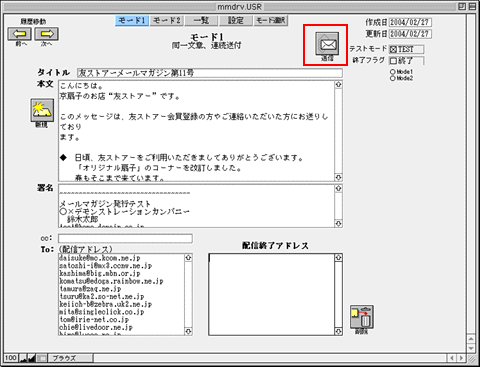Click the window zoom box in title bar
The image size is (480, 367).
461,6
